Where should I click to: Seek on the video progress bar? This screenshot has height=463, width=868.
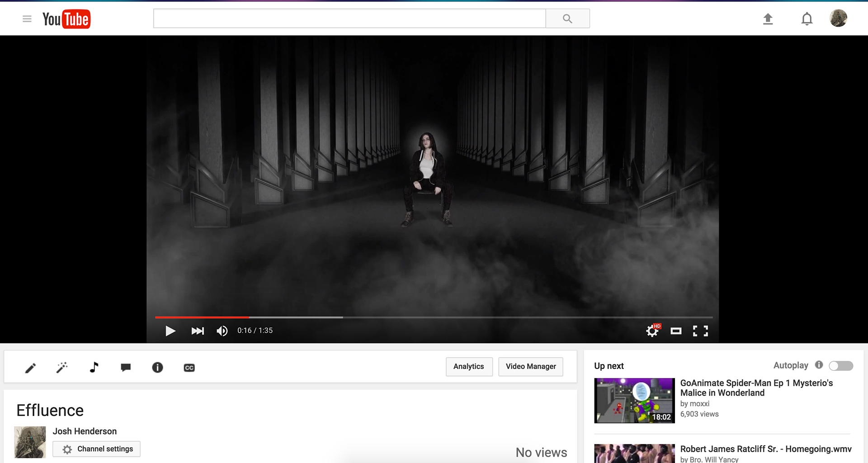click(434, 317)
